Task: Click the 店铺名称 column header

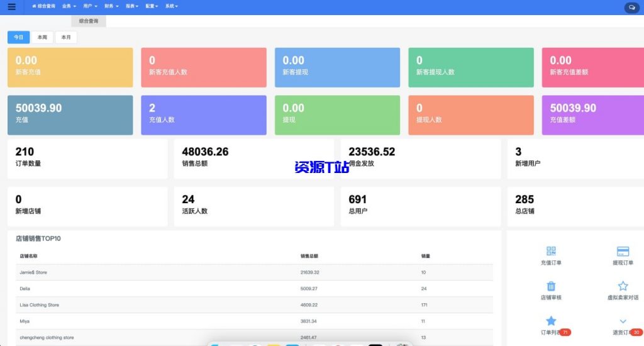Action: coord(28,256)
